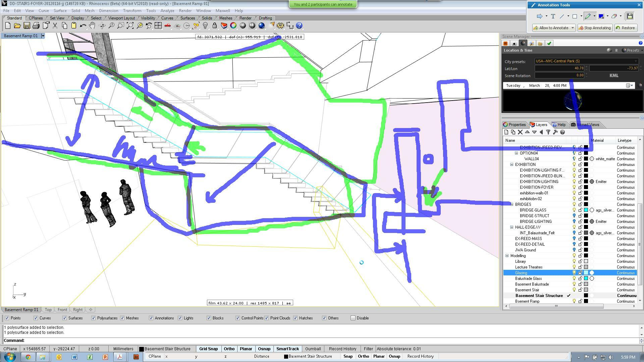
Task: Select the annotation text T tool
Action: point(553,16)
